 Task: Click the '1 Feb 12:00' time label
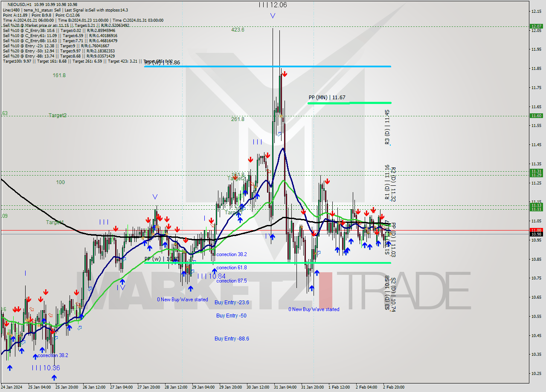tap(339, 387)
